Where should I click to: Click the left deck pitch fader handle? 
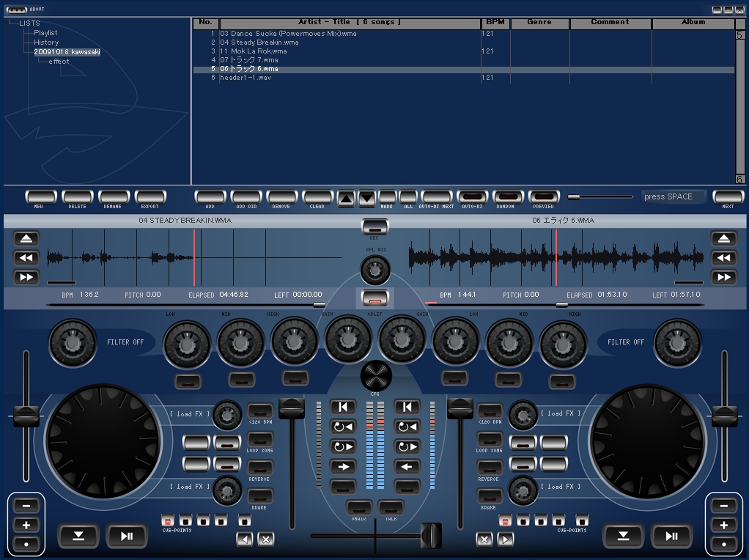point(26,416)
